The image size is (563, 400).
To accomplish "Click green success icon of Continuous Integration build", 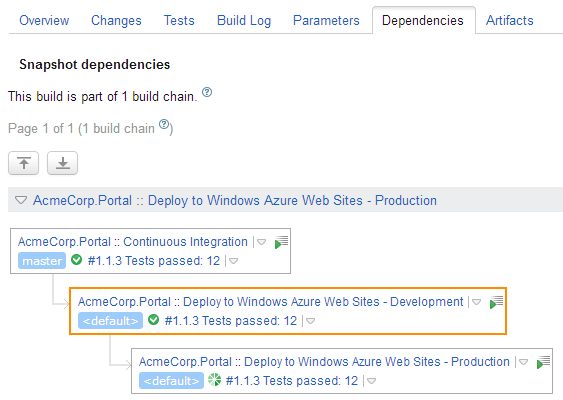I will pos(76,260).
